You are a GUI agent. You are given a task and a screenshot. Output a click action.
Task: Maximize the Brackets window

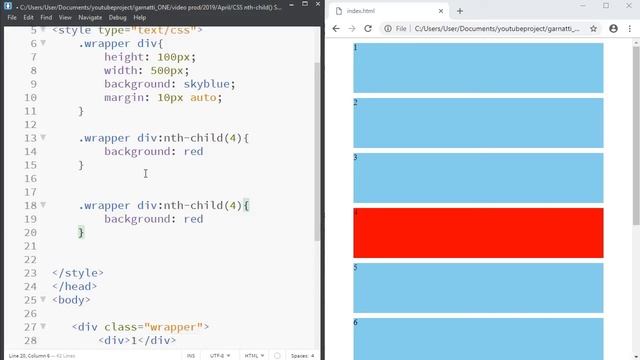[x=304, y=4]
